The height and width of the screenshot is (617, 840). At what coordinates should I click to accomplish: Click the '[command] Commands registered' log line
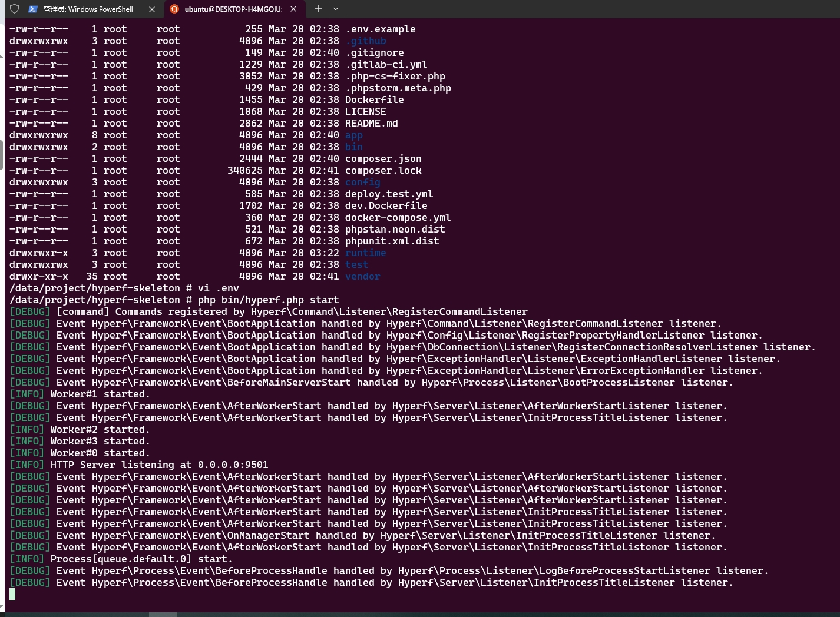point(269,312)
